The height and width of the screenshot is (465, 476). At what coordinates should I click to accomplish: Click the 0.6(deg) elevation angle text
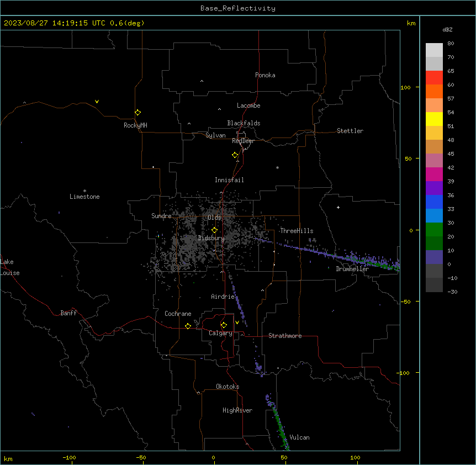pyautogui.click(x=127, y=23)
